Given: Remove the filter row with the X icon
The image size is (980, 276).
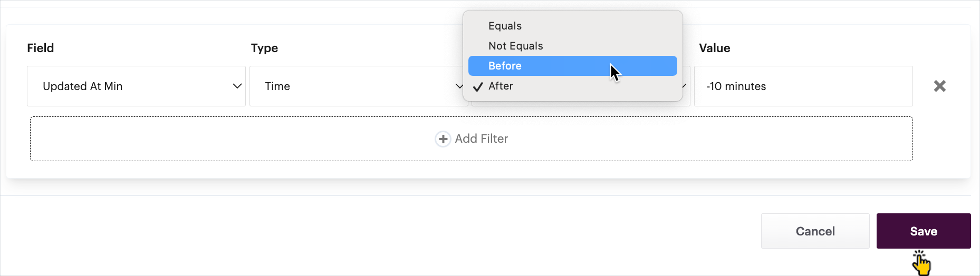Looking at the screenshot, I should click(x=939, y=86).
